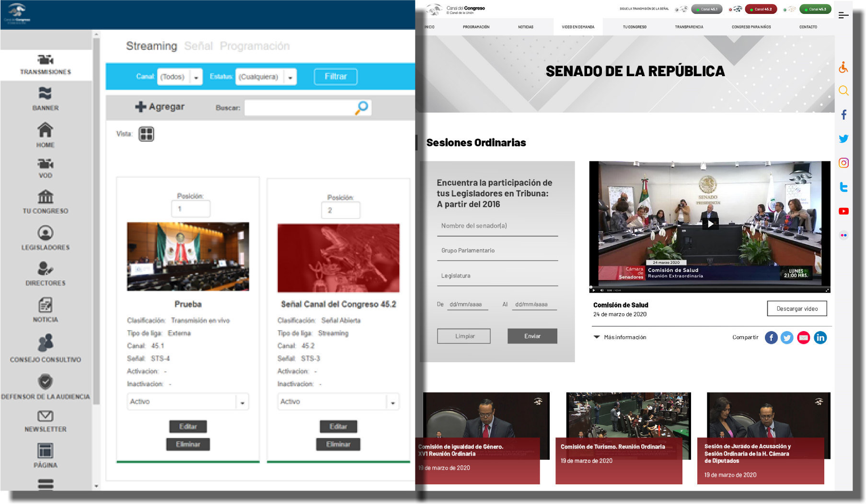Open the Noticias menu item
Image resolution: width=866 pixels, height=504 pixels.
tap(525, 27)
